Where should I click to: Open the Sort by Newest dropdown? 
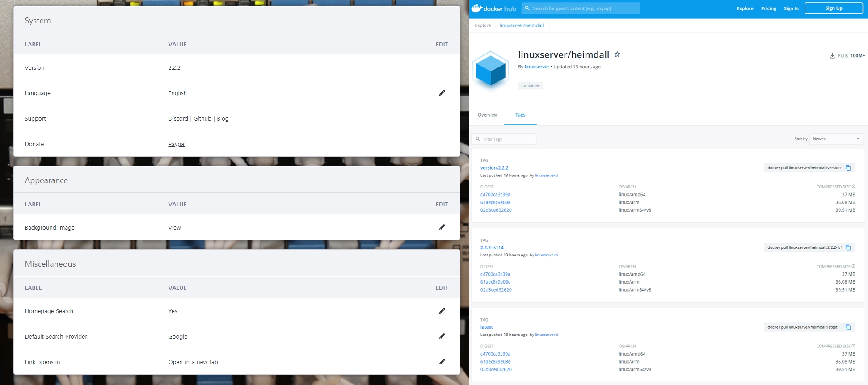coord(836,139)
